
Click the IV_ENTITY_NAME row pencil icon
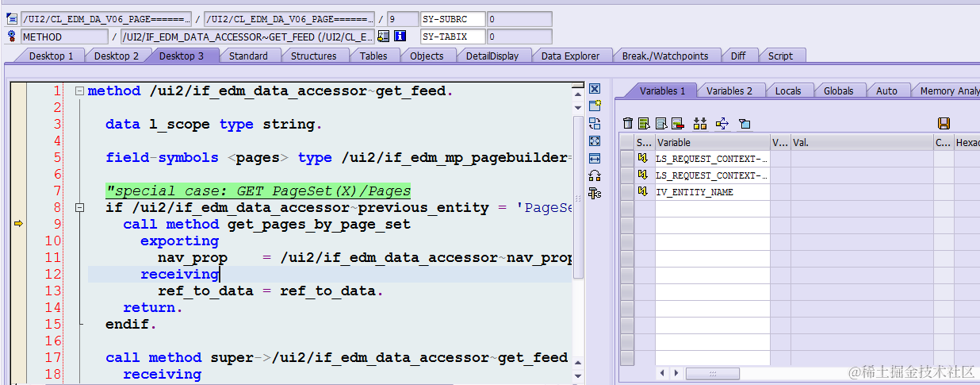click(x=643, y=192)
